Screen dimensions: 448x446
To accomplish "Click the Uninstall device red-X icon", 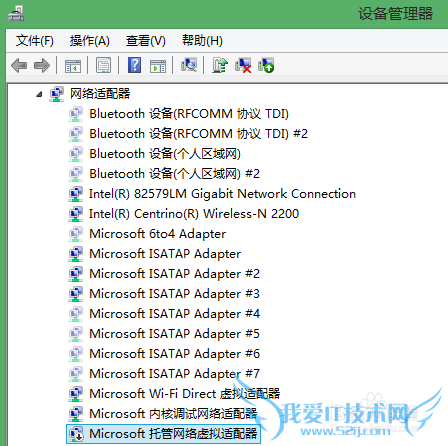I will coord(243,65).
